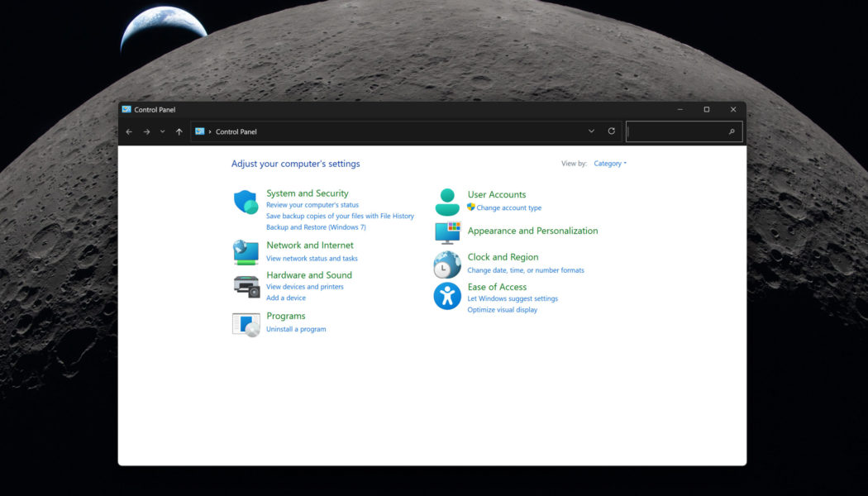868x496 pixels.
Task: Expand the address bar dropdown chevron
Action: pos(591,131)
